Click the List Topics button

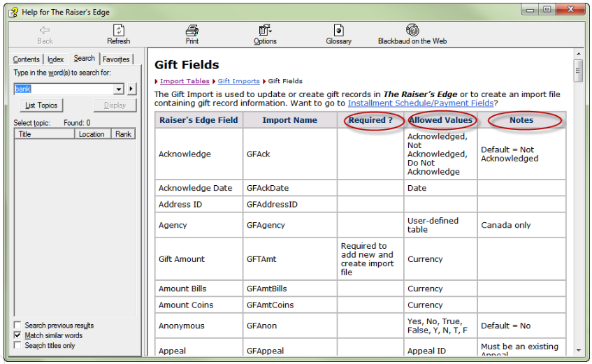tap(41, 105)
